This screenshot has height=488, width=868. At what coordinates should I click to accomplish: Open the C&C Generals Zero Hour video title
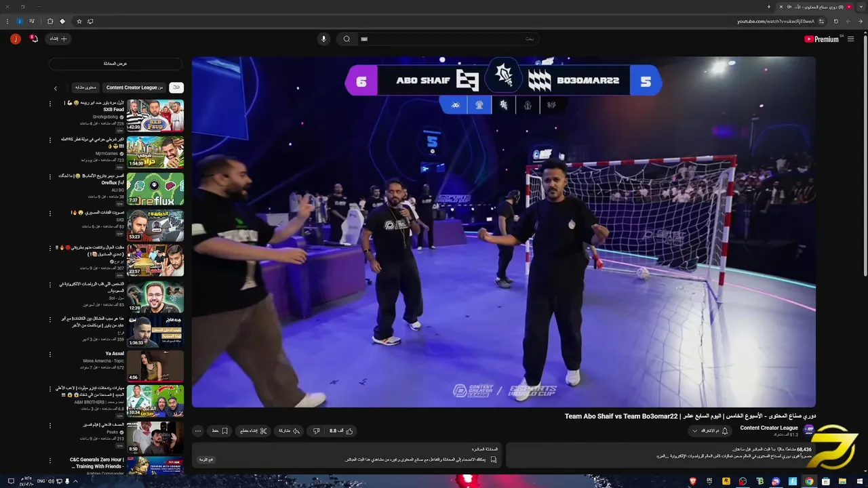point(96,463)
